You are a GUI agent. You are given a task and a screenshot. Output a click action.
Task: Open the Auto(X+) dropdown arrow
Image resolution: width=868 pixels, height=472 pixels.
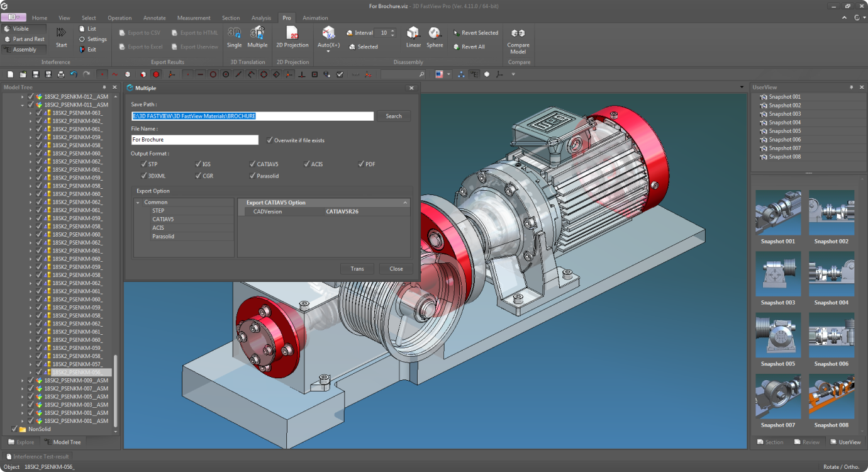click(328, 52)
